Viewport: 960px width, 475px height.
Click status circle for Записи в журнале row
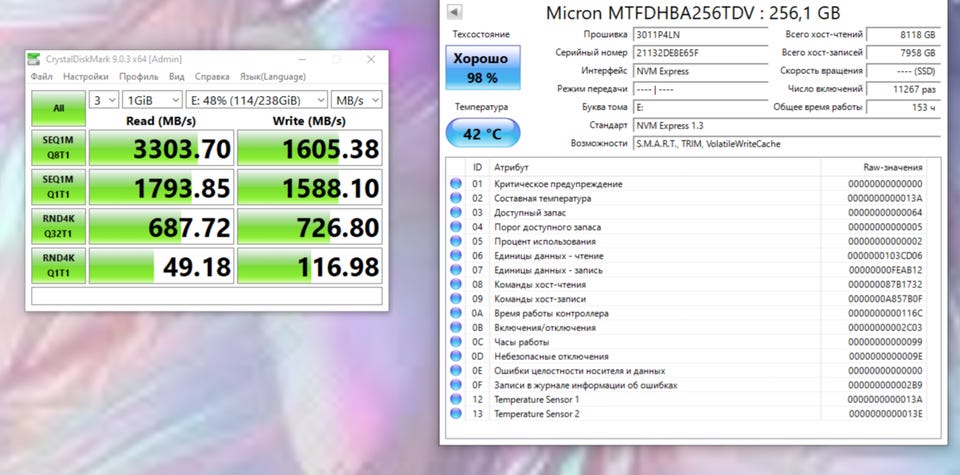[456, 385]
